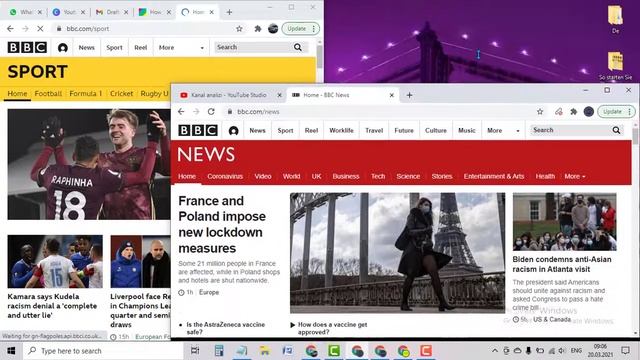Image resolution: width=640 pixels, height=360 pixels.
Task: Open profile avatar in Sport window toolbar
Action: click(273, 29)
